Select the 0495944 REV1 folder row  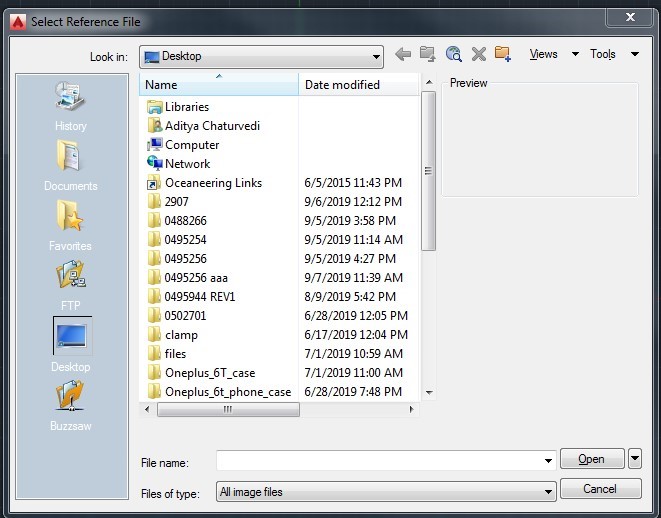coord(278,297)
